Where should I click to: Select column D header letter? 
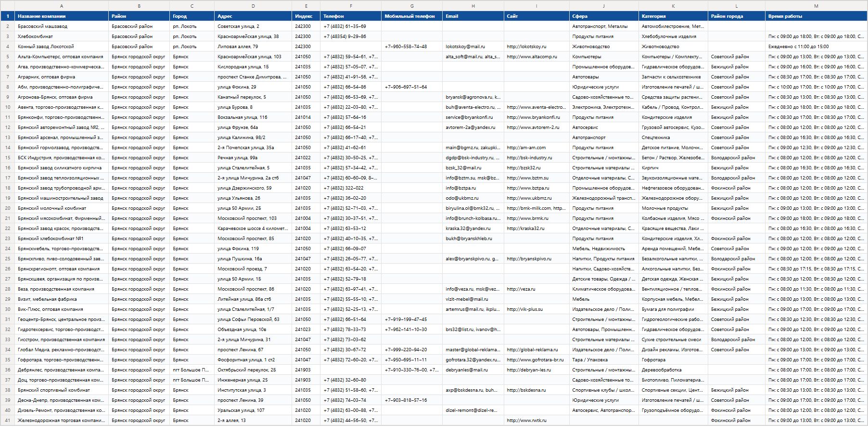click(x=253, y=6)
